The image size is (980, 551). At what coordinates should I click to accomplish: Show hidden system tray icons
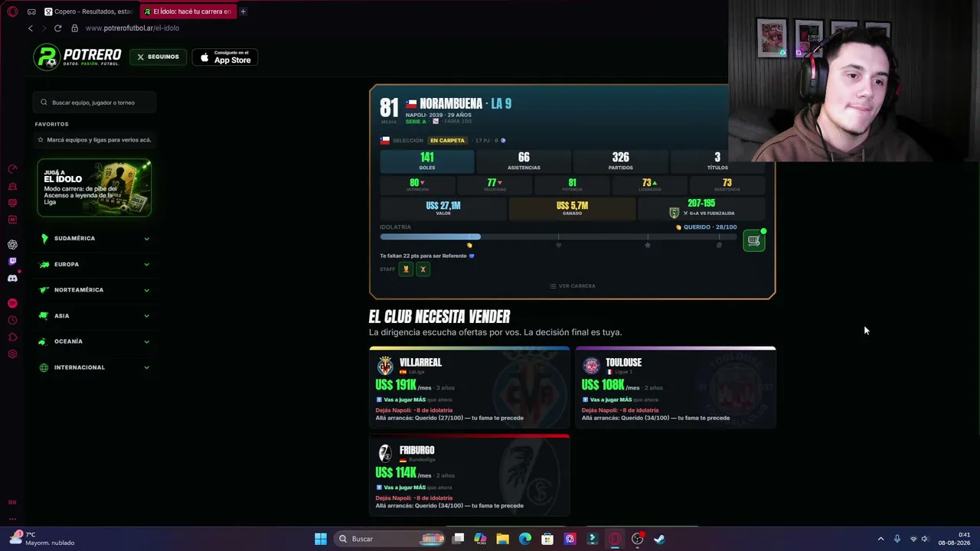[880, 539]
